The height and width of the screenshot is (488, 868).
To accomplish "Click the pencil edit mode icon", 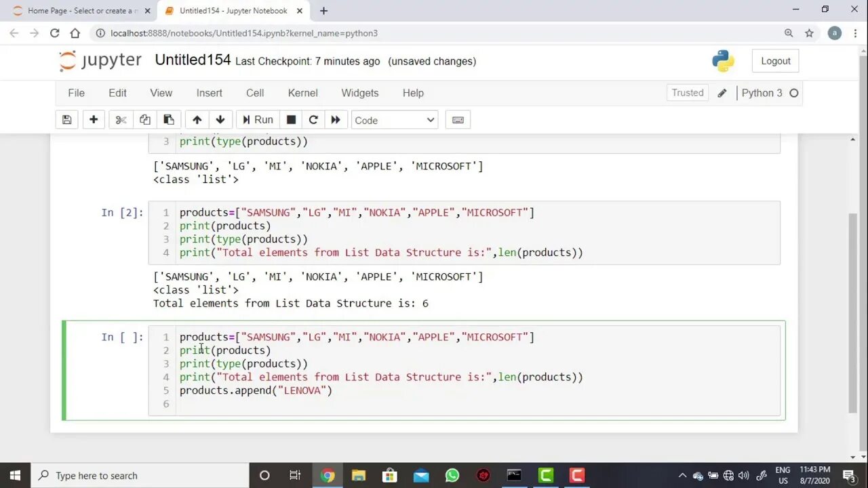I will tap(722, 93).
